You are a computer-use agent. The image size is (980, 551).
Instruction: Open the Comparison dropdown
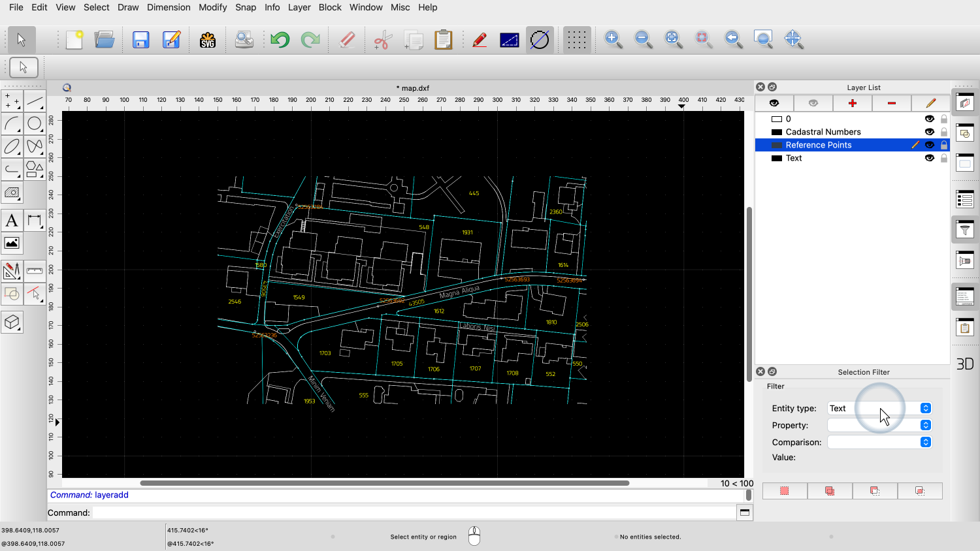(879, 442)
